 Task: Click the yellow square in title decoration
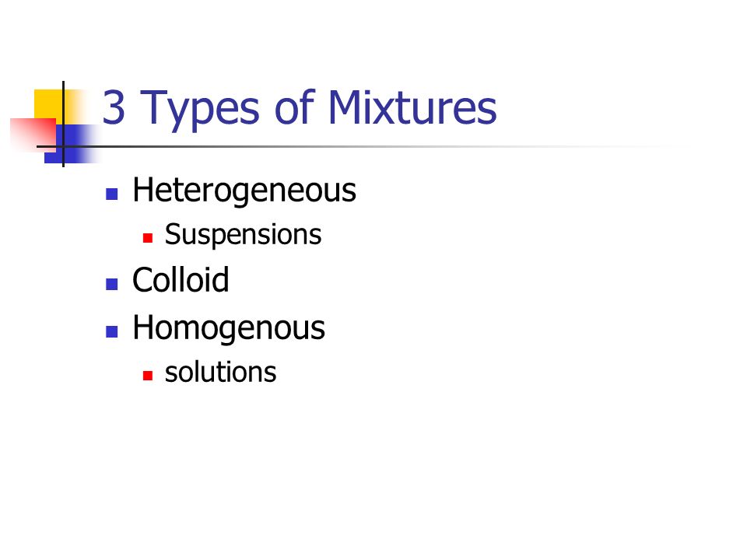click(x=47, y=103)
